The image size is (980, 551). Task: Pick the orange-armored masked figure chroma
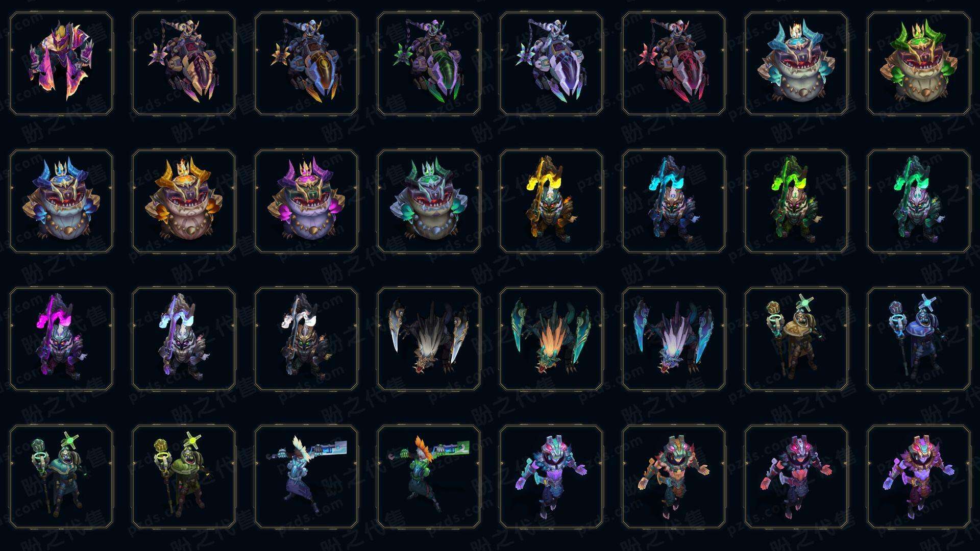674,477
